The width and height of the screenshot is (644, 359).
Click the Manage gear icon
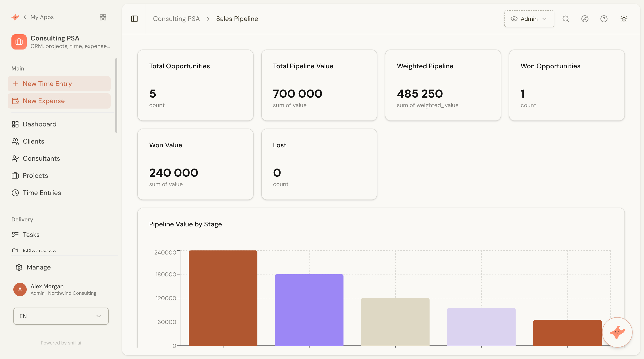19,267
